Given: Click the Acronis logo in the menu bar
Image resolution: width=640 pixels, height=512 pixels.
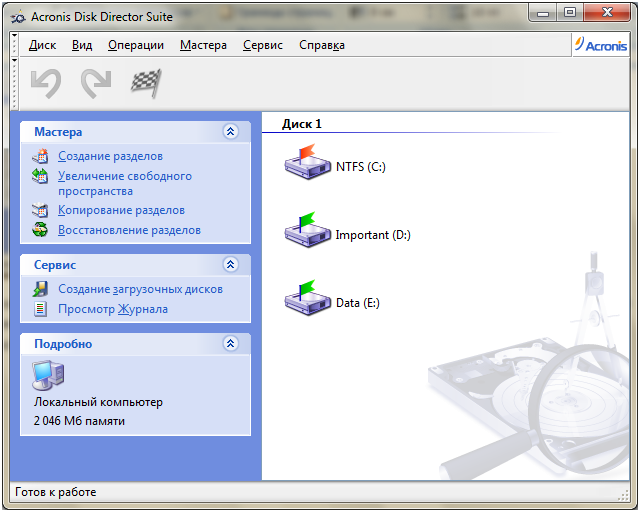Looking at the screenshot, I should 600,45.
